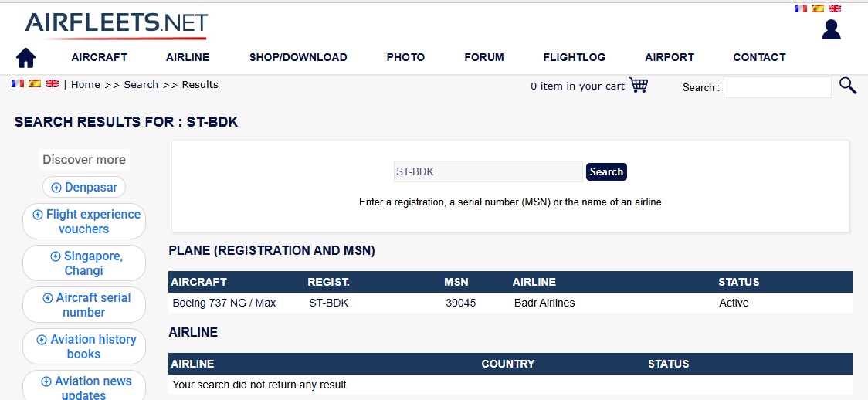The image size is (868, 400).
Task: Open the user account profile icon
Action: (x=831, y=29)
